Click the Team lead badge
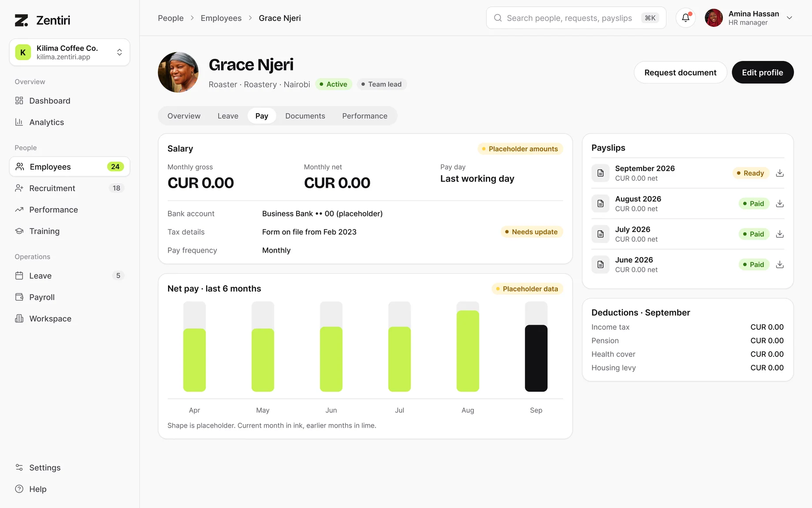The height and width of the screenshot is (508, 812). tap(382, 84)
